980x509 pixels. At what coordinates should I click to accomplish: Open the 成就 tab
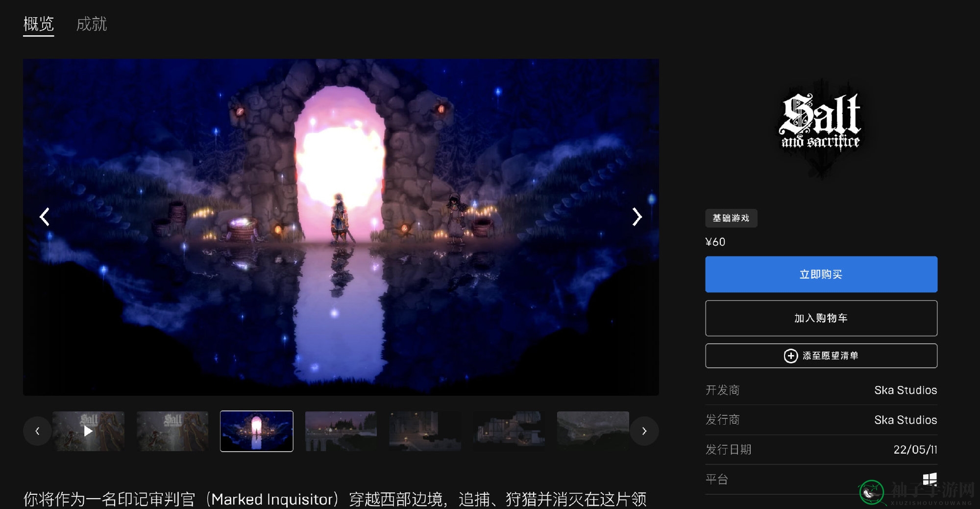click(92, 24)
